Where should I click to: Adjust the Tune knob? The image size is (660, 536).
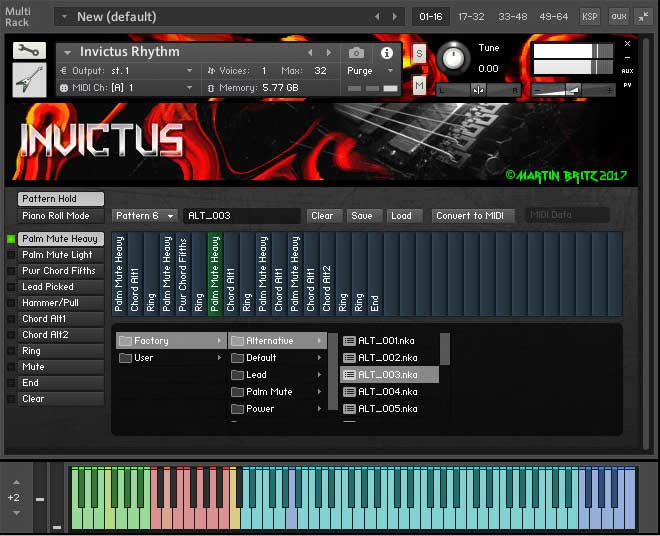454,58
